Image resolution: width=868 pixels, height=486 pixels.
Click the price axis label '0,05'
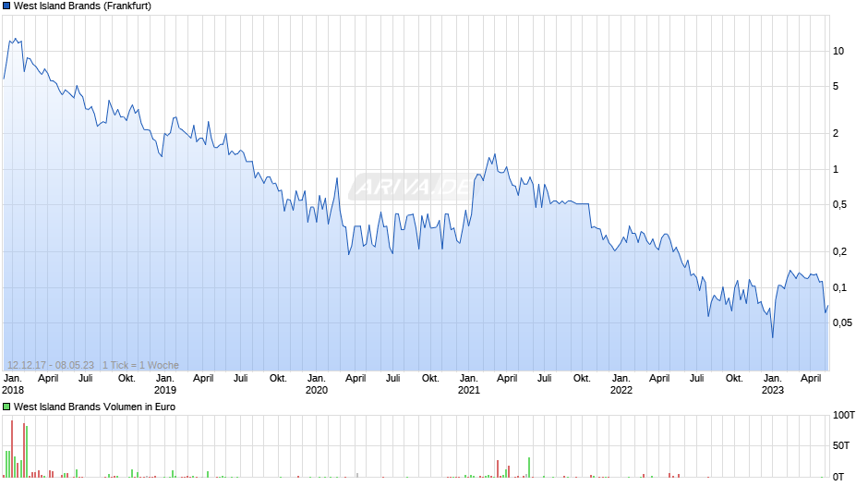[842, 323]
